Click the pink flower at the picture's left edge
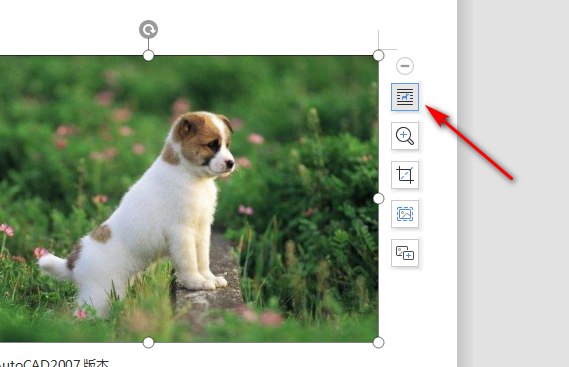569x367 pixels. (7, 230)
